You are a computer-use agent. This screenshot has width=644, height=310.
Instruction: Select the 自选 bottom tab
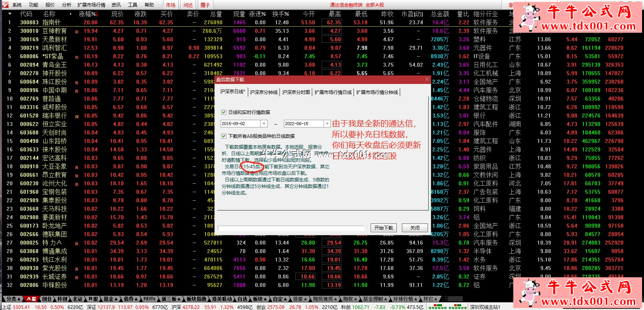242,299
